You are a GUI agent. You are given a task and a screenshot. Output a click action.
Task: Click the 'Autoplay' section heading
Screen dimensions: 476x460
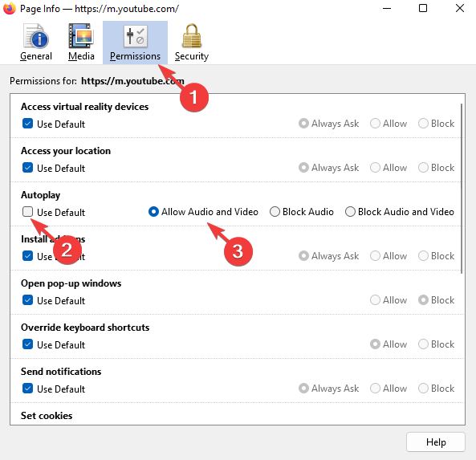(x=41, y=195)
